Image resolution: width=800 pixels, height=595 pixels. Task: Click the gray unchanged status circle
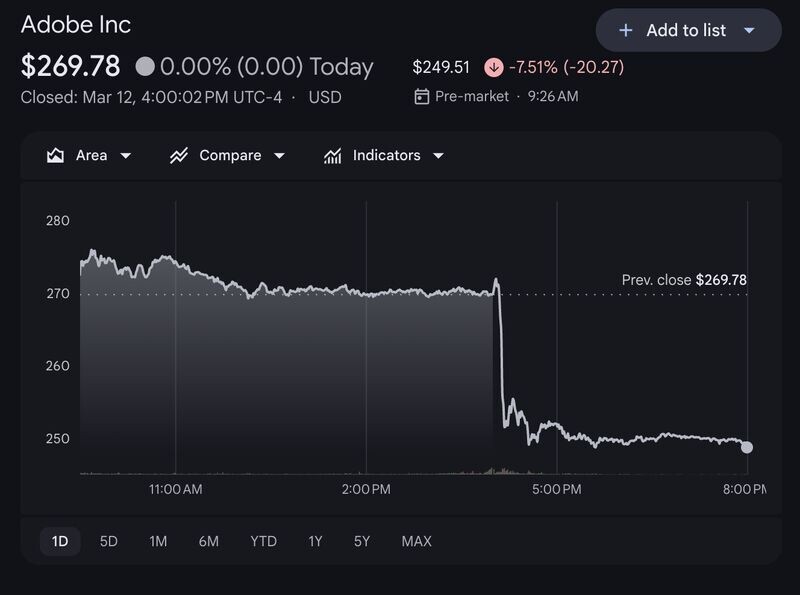[145, 67]
